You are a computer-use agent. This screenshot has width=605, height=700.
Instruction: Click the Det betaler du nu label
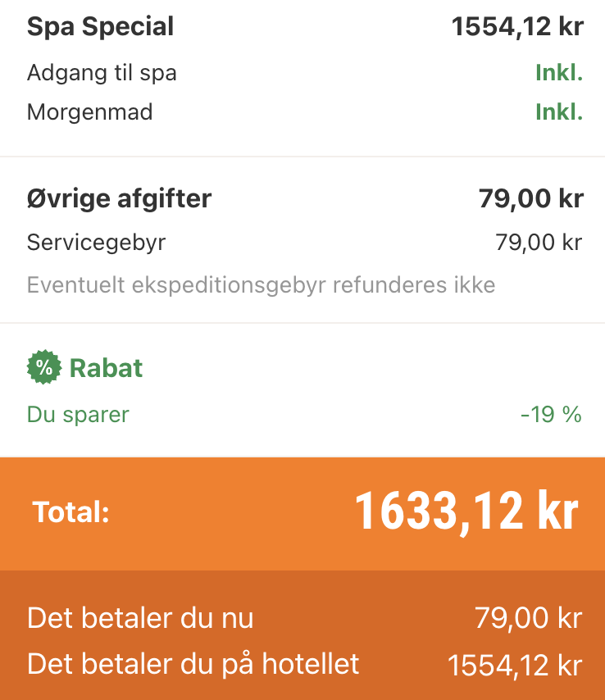point(140,618)
